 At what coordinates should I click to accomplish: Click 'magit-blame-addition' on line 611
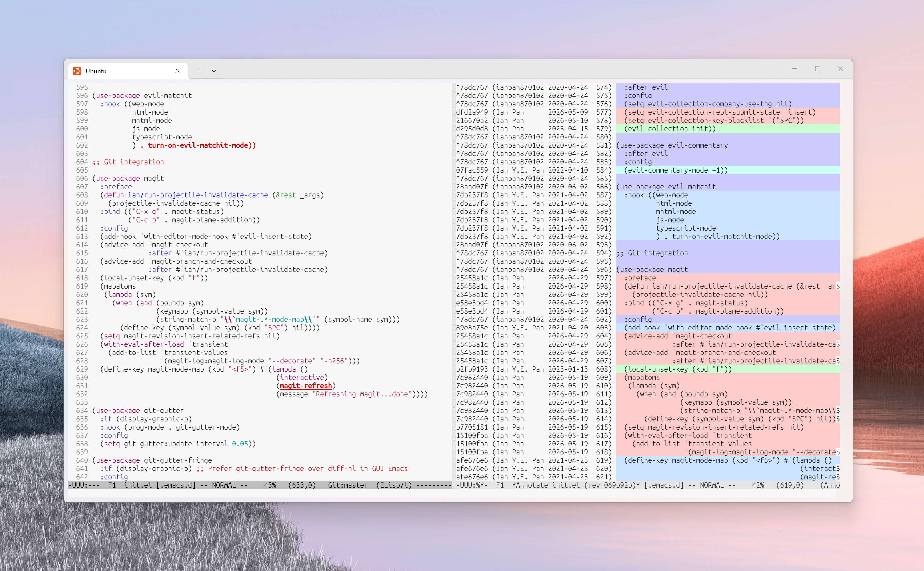[x=212, y=220]
